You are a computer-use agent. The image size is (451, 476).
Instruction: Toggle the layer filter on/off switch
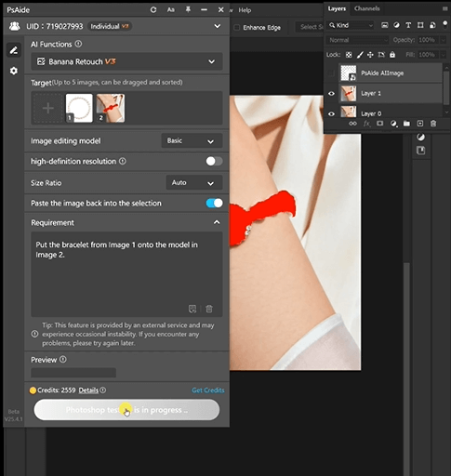445,25
